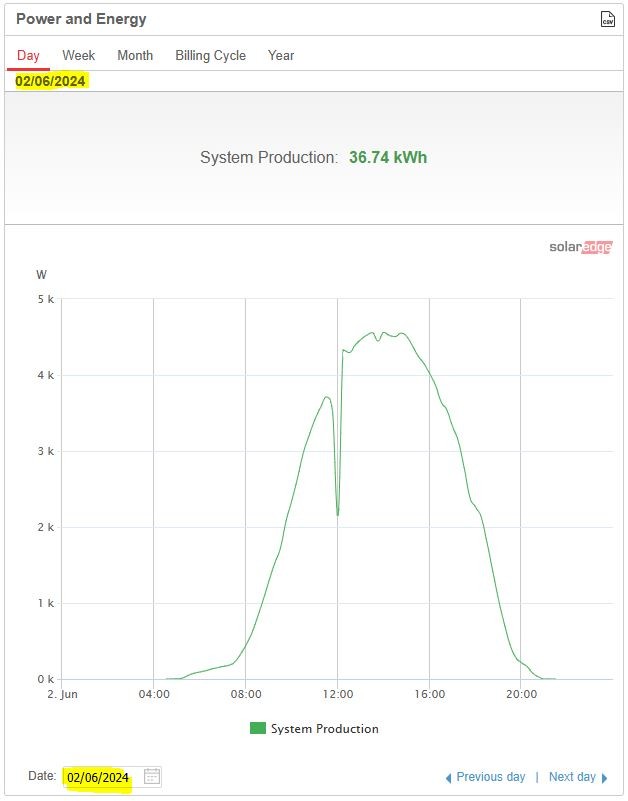The image size is (628, 801).
Task: Switch to the Month tab
Action: pos(135,55)
